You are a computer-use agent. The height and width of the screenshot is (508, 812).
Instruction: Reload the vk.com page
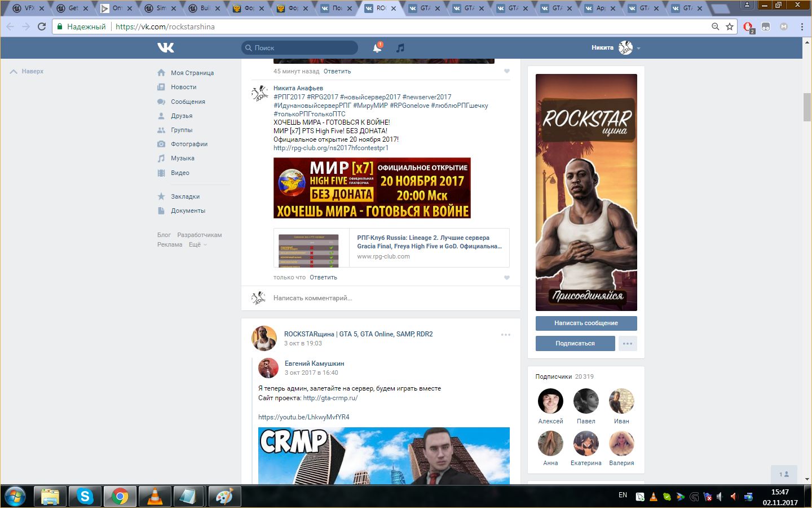click(x=42, y=27)
